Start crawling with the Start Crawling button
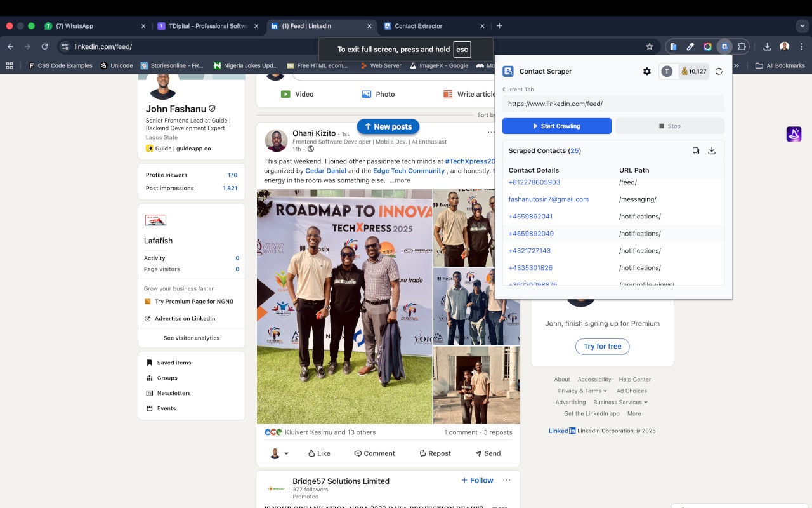 pos(557,126)
